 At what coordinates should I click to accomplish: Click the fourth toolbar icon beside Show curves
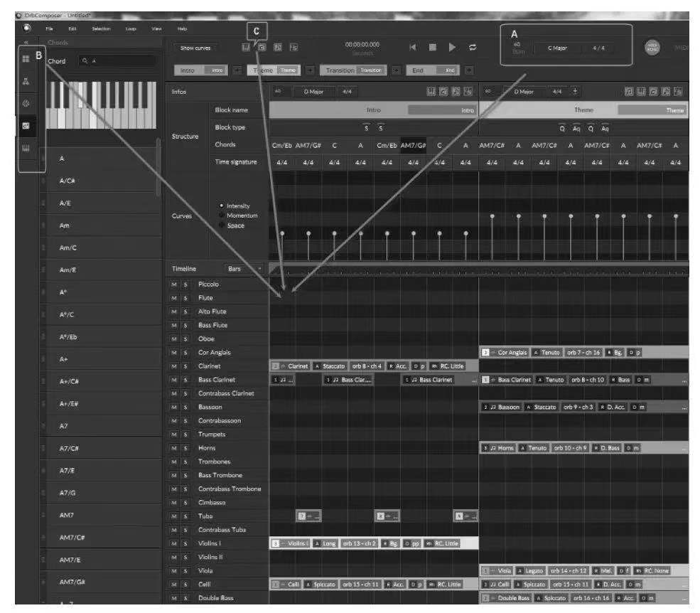[x=294, y=48]
